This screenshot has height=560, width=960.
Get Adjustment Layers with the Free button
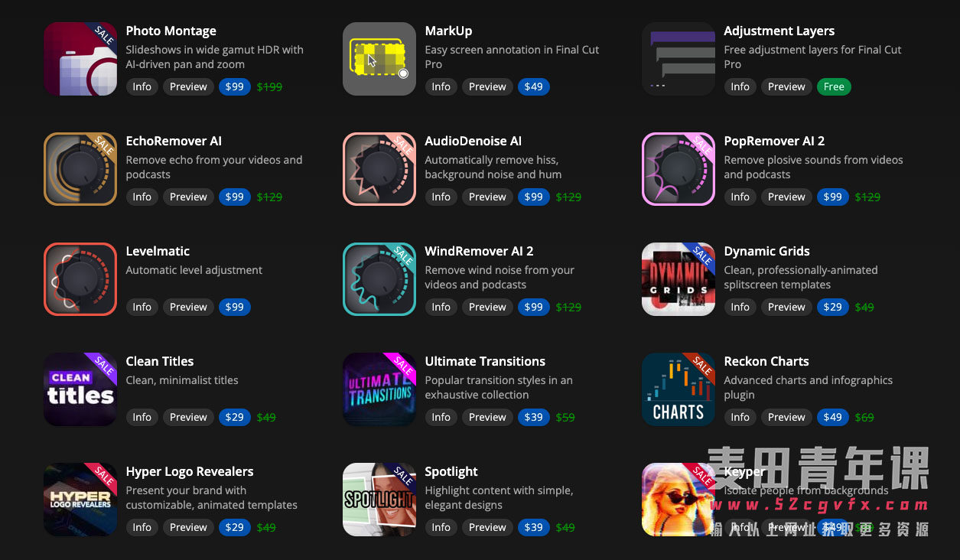point(834,86)
